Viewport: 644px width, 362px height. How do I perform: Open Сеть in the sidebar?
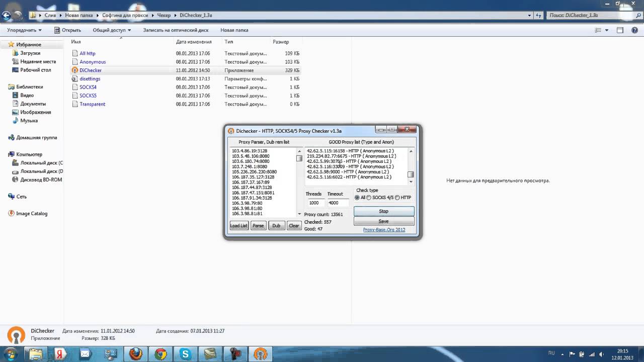(x=21, y=197)
